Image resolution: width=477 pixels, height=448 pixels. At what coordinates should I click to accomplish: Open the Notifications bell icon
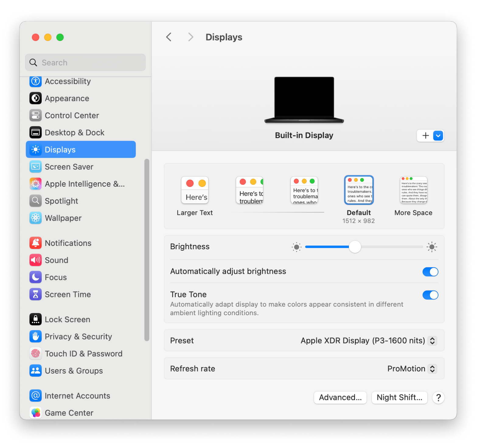36,243
